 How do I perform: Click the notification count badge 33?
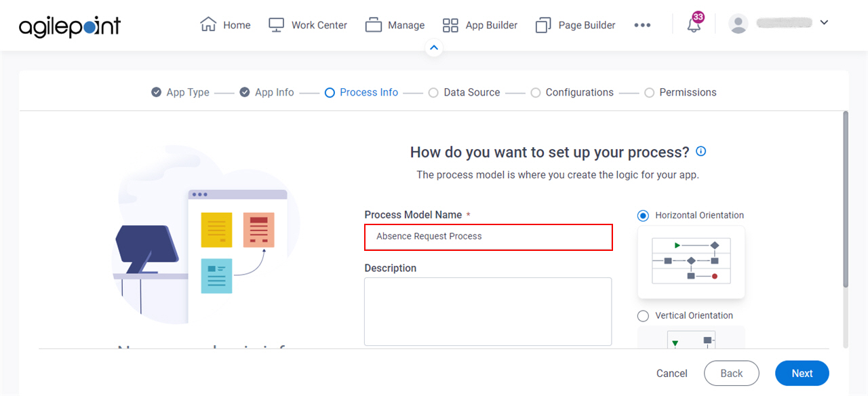(698, 17)
